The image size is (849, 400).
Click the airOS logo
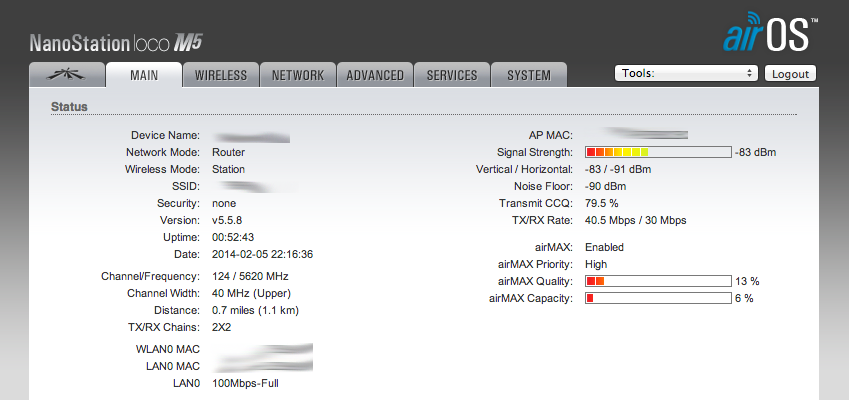770,35
